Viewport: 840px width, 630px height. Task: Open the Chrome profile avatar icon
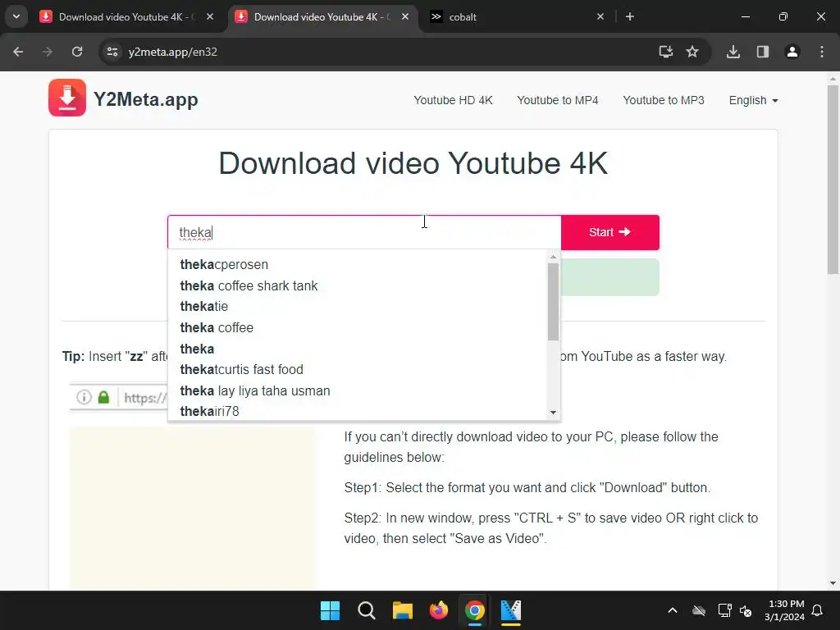(792, 52)
